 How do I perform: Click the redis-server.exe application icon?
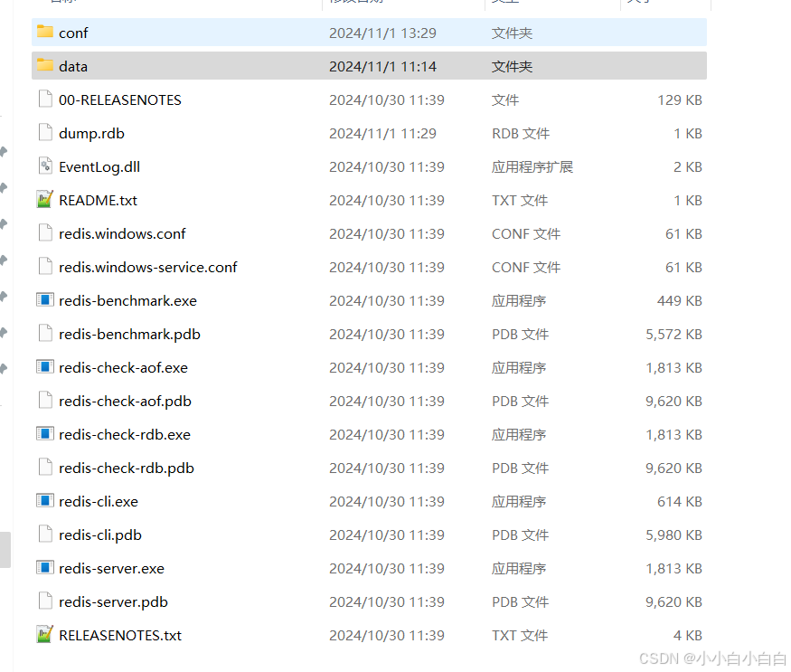point(45,567)
